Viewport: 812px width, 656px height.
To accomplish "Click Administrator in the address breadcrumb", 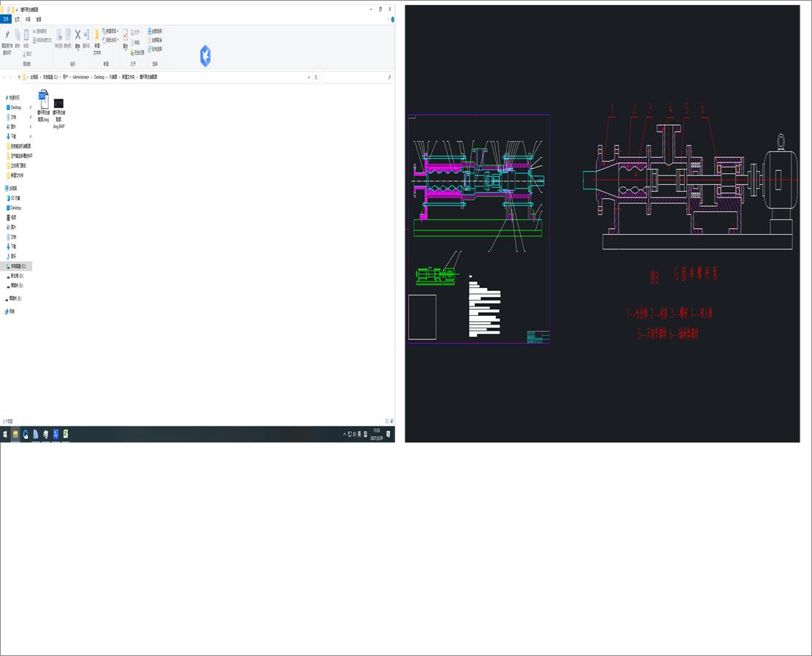I will [80, 77].
